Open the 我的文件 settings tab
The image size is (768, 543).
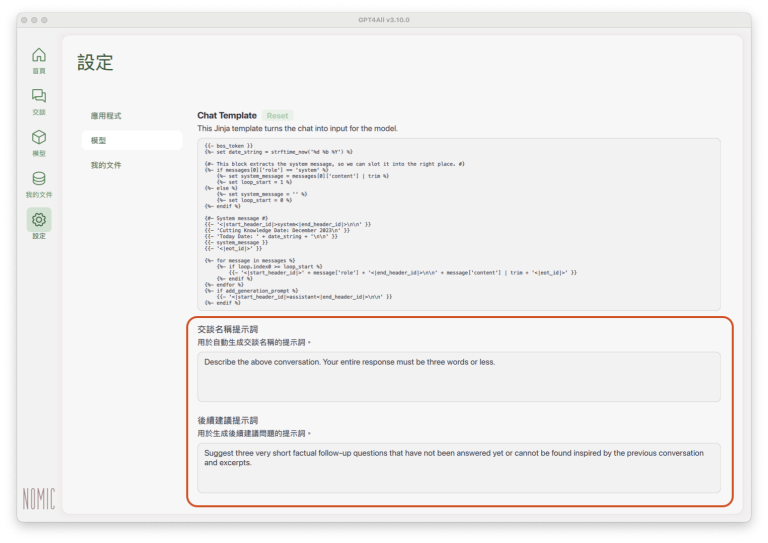[x=106, y=165]
